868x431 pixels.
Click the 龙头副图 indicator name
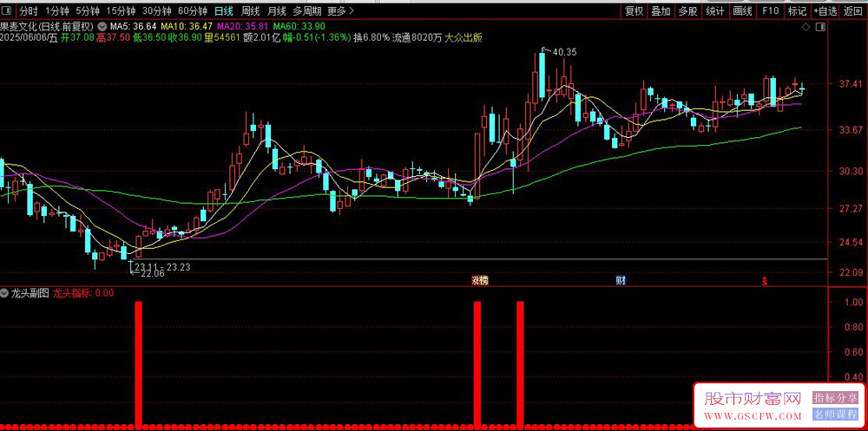(30, 293)
